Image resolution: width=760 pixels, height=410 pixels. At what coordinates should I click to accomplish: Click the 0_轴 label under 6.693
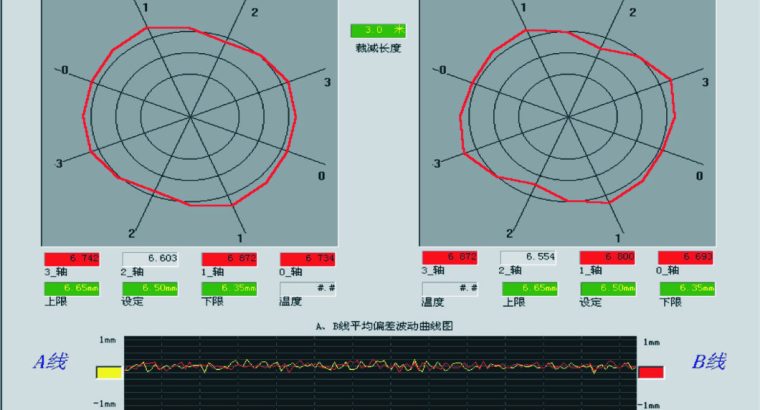point(668,270)
